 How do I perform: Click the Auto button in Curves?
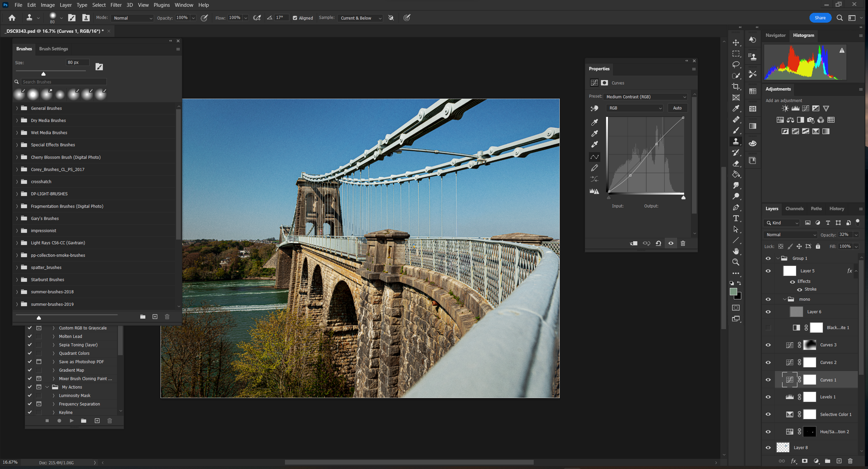click(677, 108)
